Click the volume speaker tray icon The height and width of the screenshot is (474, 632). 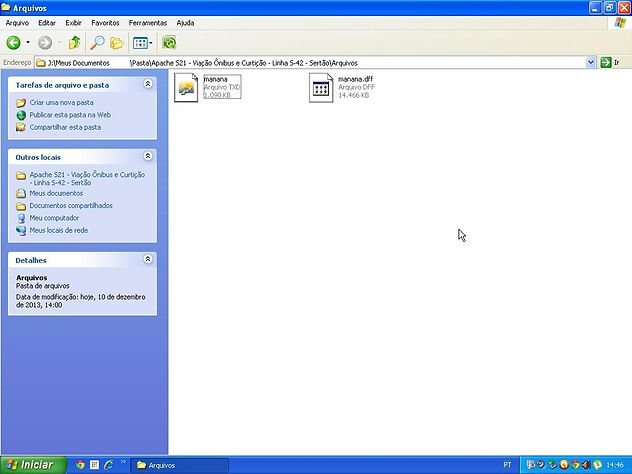[586, 465]
